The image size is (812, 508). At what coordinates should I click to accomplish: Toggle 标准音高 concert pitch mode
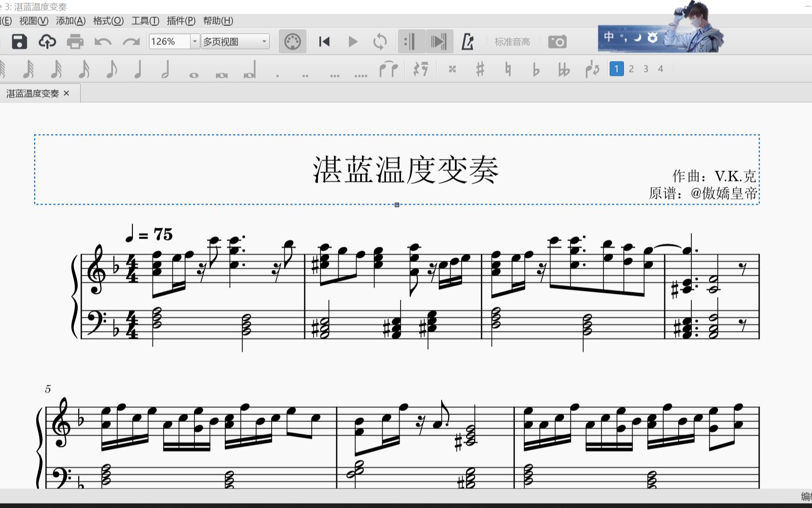tap(512, 42)
